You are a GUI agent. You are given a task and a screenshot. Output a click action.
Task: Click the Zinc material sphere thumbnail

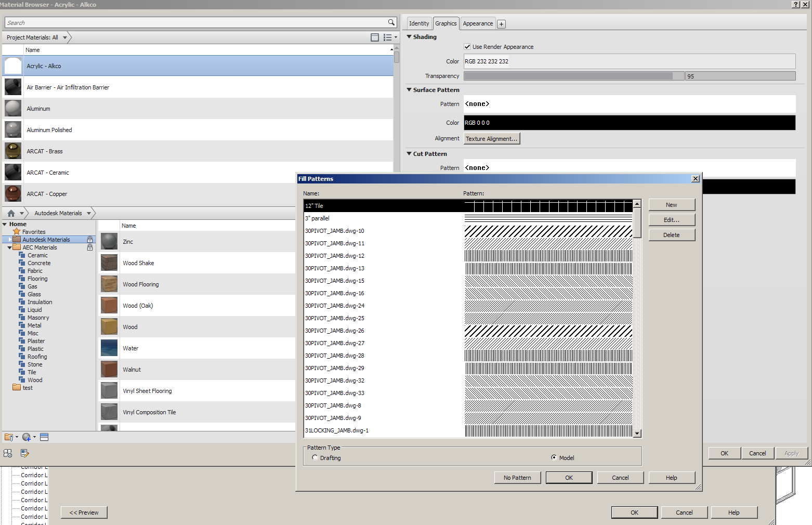point(109,242)
